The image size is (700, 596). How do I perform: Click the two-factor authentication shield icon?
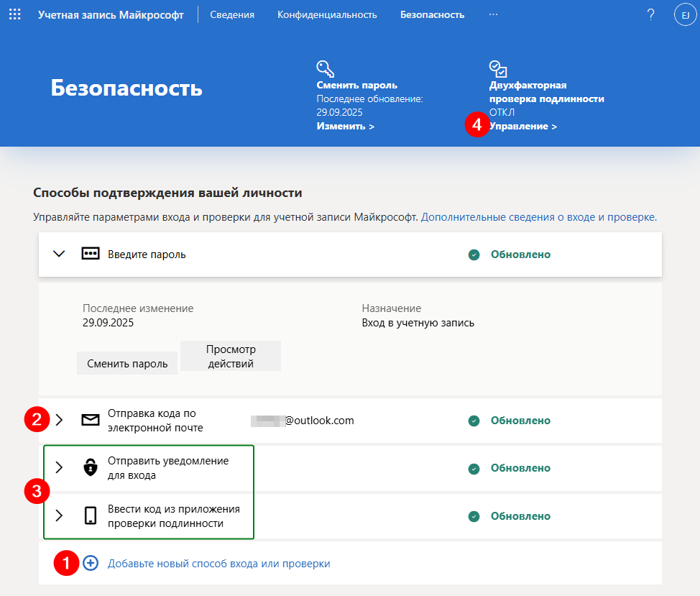(x=498, y=67)
